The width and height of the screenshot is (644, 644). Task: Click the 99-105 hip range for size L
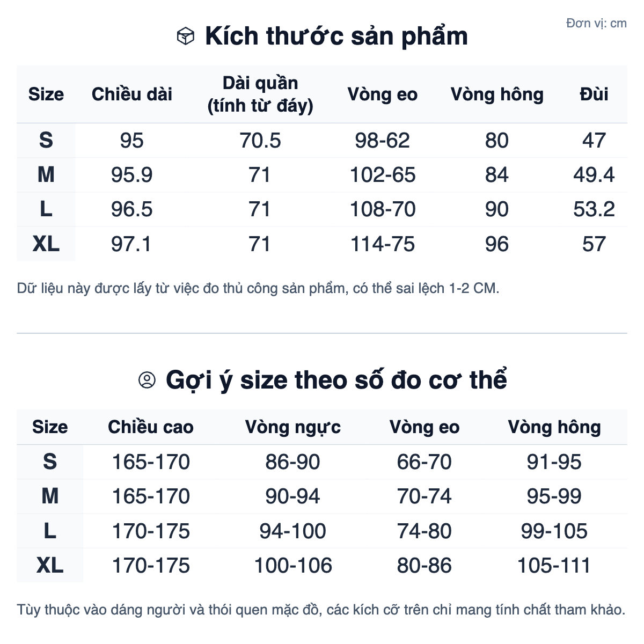[x=554, y=531]
